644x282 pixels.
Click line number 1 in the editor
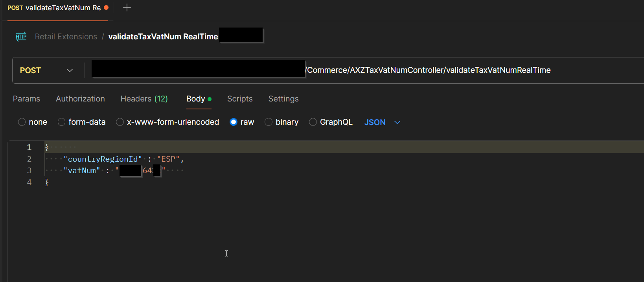pyautogui.click(x=29, y=147)
